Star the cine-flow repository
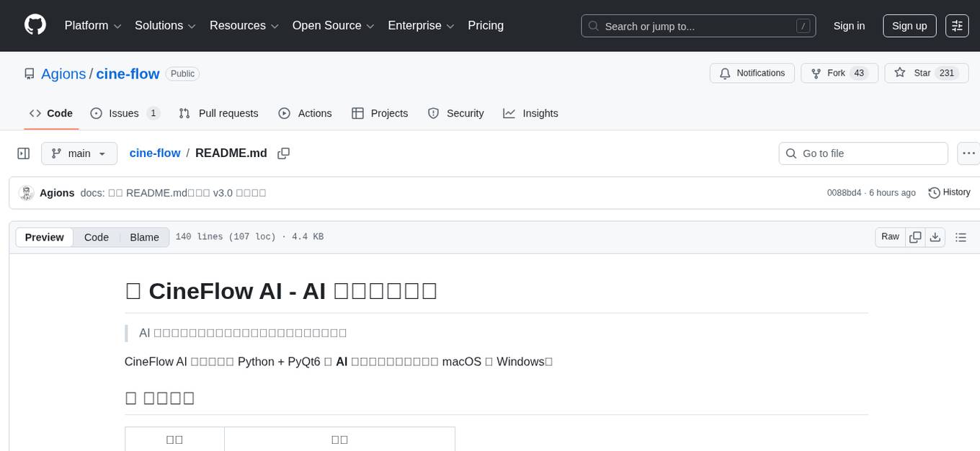The height and width of the screenshot is (451, 980). [x=926, y=73]
